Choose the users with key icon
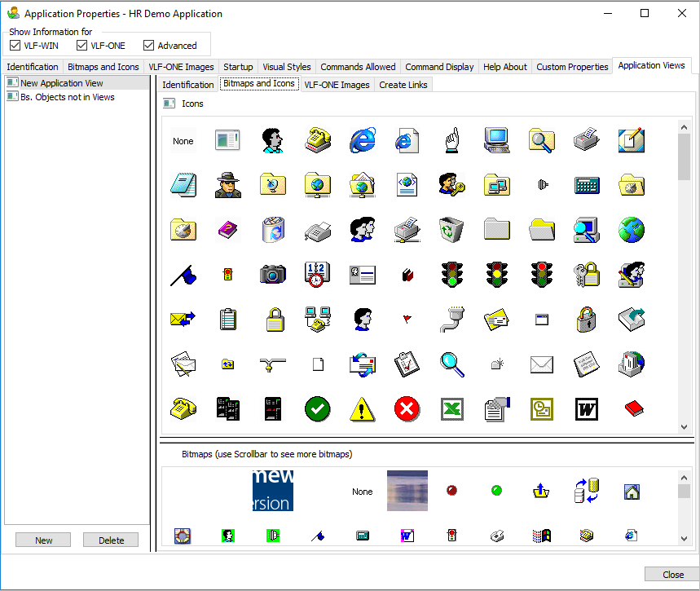 coord(451,185)
